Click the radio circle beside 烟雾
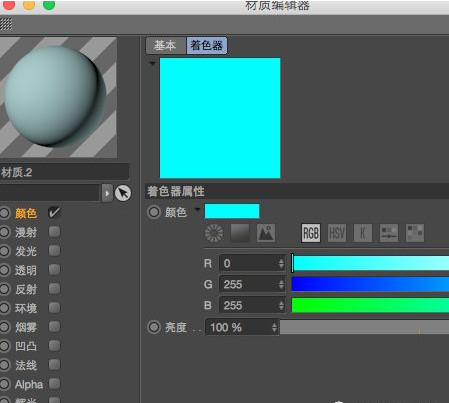This screenshot has height=403, width=449. (5, 327)
